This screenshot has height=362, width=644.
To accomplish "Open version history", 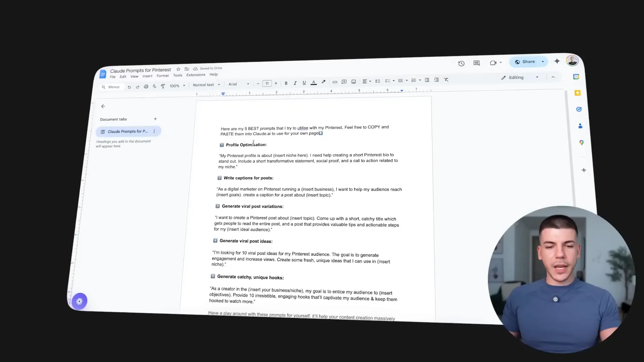I will point(462,63).
